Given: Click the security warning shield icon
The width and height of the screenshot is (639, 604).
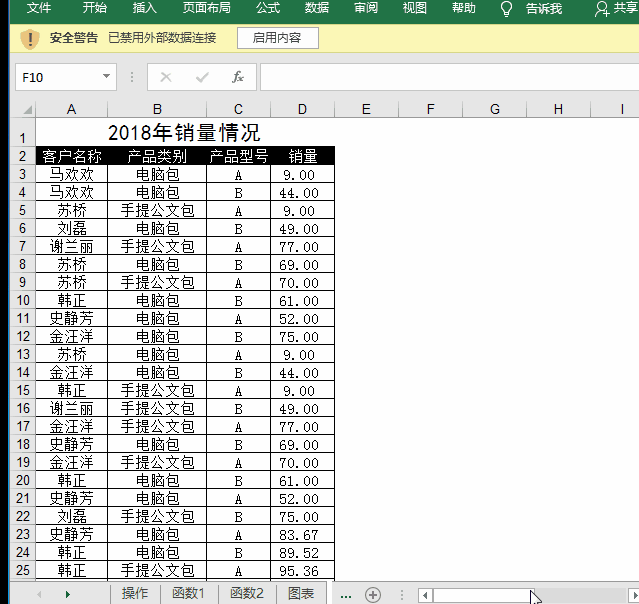Looking at the screenshot, I should click(29, 39).
